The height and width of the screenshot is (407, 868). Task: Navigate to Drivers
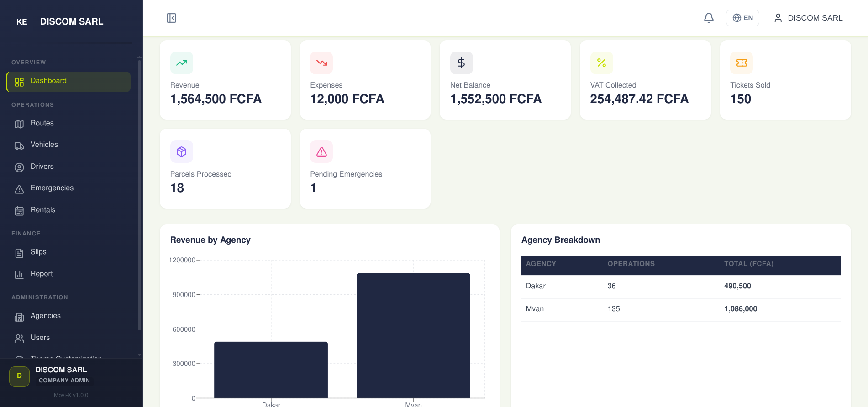point(68,167)
